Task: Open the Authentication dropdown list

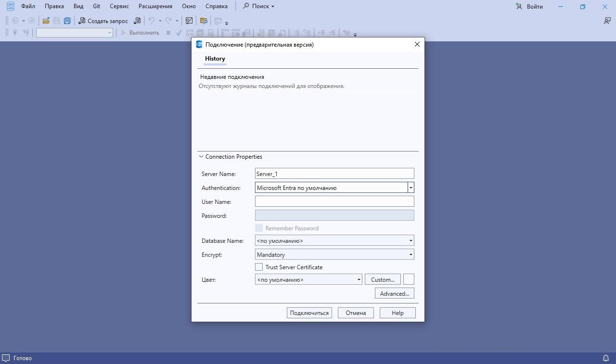Action: (x=411, y=188)
